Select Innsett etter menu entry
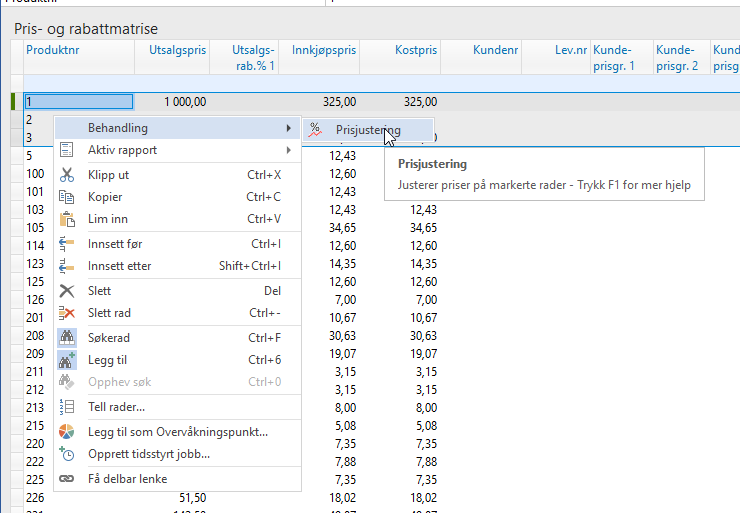Viewport: 740px width, 513px height. 177,266
